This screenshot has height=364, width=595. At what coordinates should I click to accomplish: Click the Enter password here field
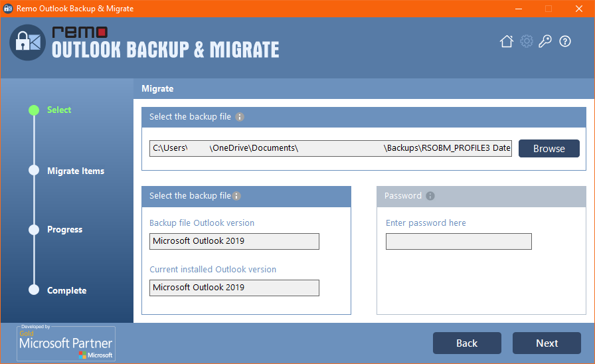click(458, 241)
